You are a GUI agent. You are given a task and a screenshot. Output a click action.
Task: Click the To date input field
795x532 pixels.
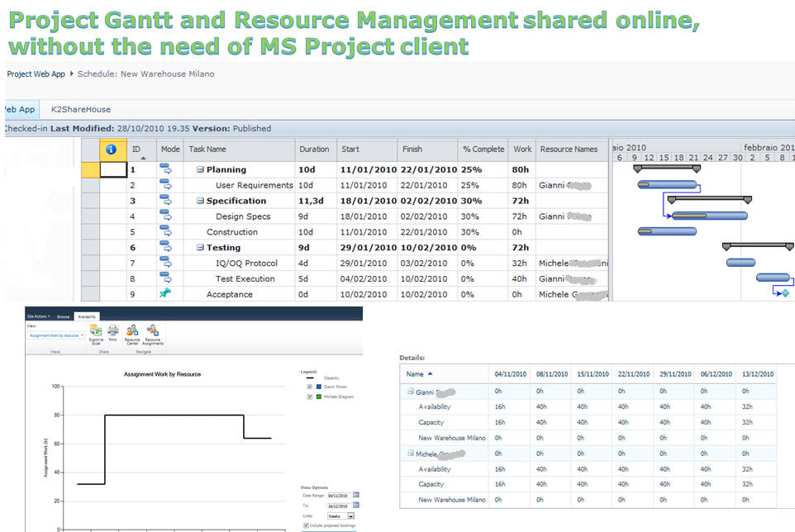tap(339, 506)
